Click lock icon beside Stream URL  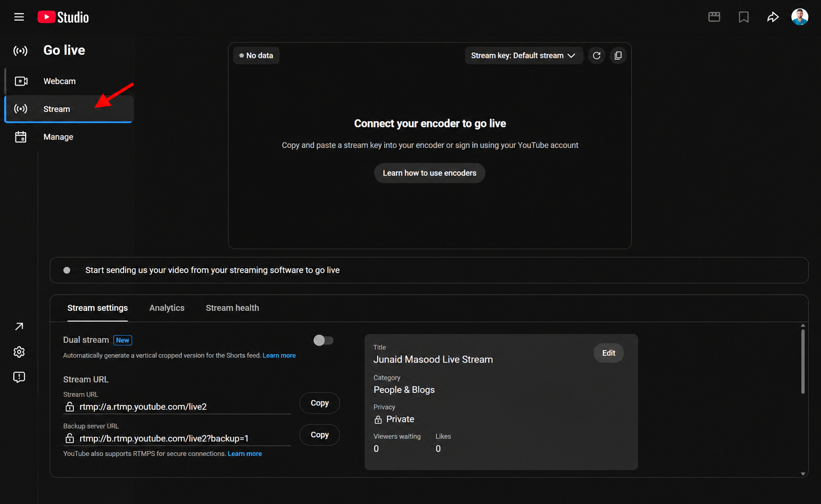click(70, 407)
